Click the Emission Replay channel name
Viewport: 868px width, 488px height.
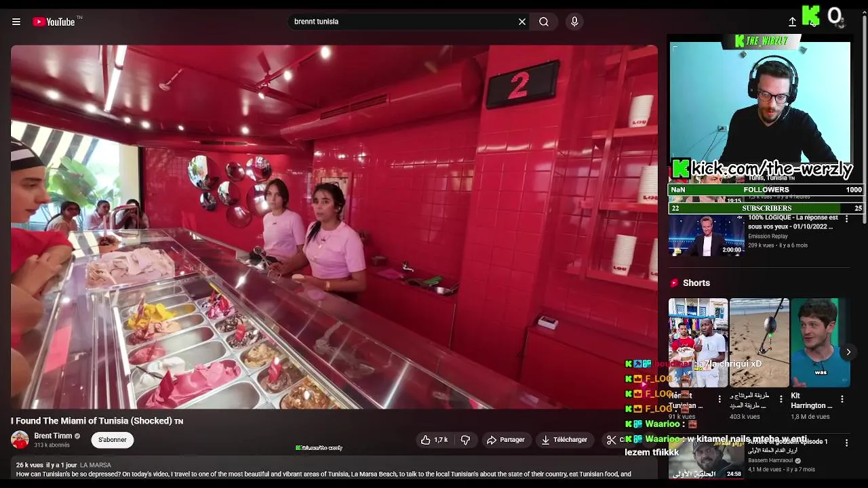pos(769,237)
